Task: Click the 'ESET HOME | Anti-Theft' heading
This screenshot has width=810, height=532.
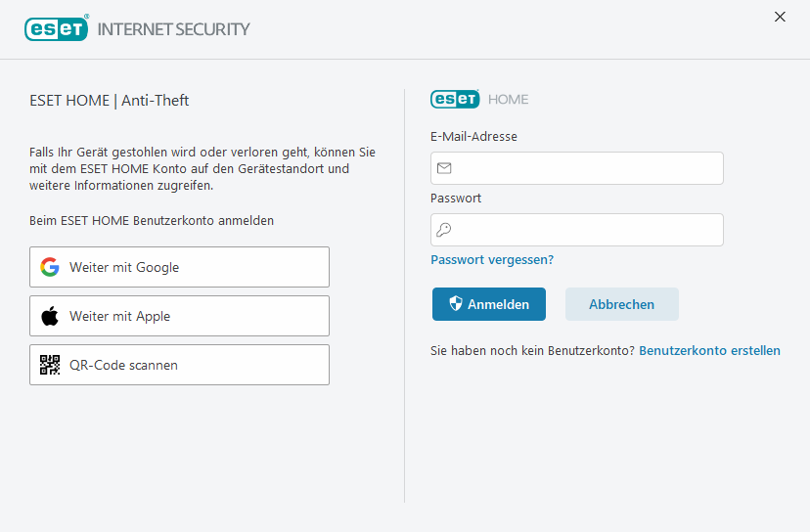Action: [110, 100]
